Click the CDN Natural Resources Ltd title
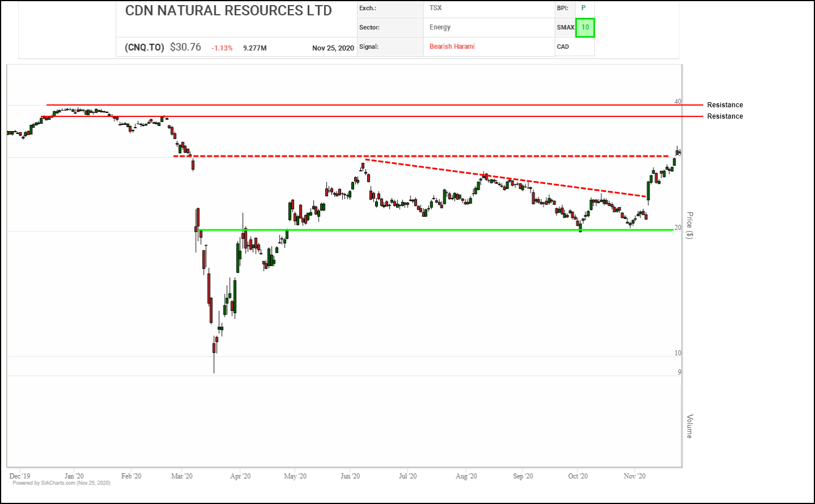The image size is (815, 504). (x=228, y=11)
